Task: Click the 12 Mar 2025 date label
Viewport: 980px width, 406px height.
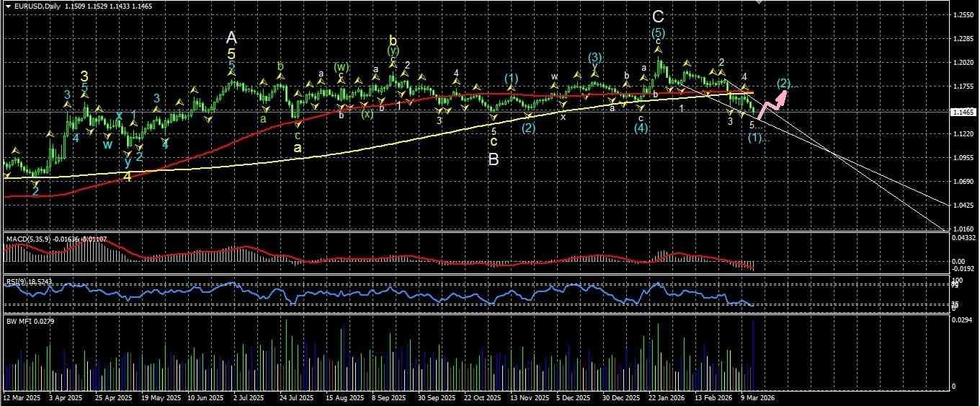Action: (x=20, y=397)
